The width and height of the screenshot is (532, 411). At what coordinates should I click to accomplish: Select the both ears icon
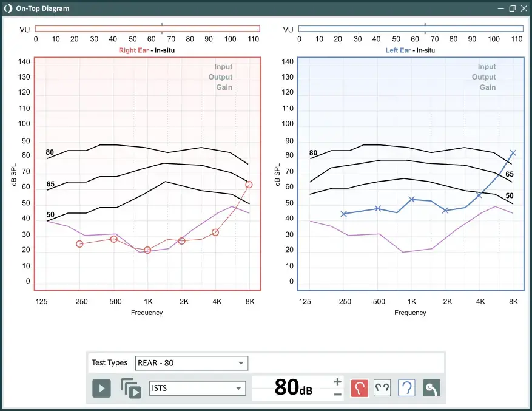tap(382, 389)
